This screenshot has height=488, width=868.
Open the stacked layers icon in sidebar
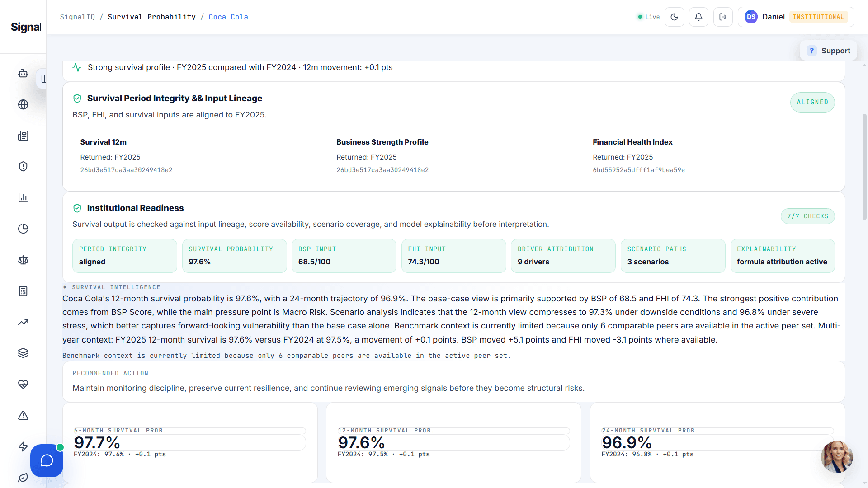coord(23,353)
